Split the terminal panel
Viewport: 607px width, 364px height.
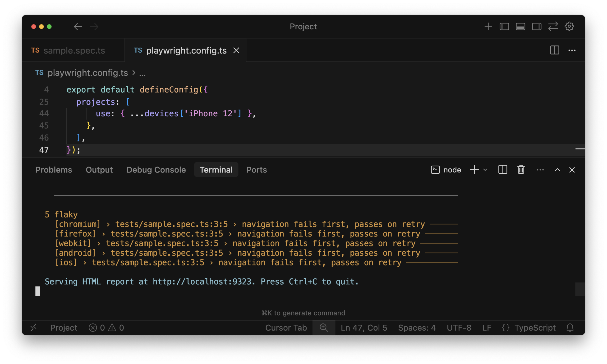pyautogui.click(x=502, y=170)
